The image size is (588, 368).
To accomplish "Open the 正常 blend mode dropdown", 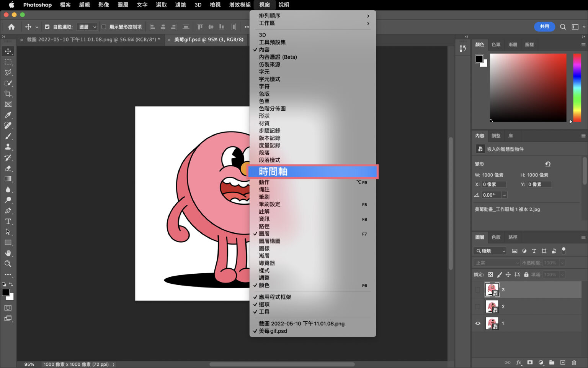I will pyautogui.click(x=497, y=263).
